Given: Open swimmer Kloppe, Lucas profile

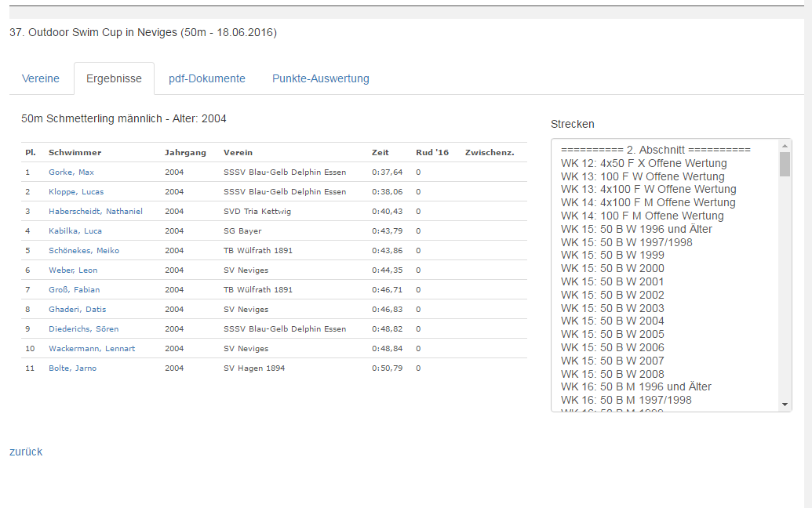Looking at the screenshot, I should [x=76, y=192].
